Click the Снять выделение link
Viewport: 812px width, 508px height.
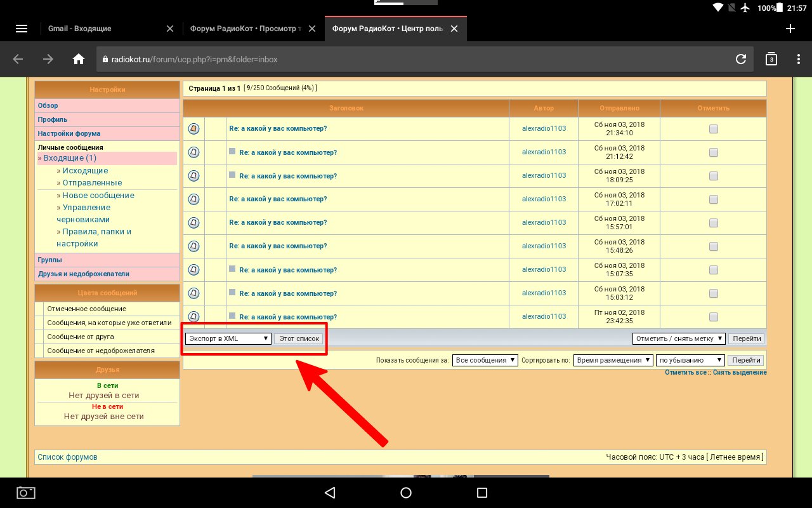pyautogui.click(x=740, y=373)
